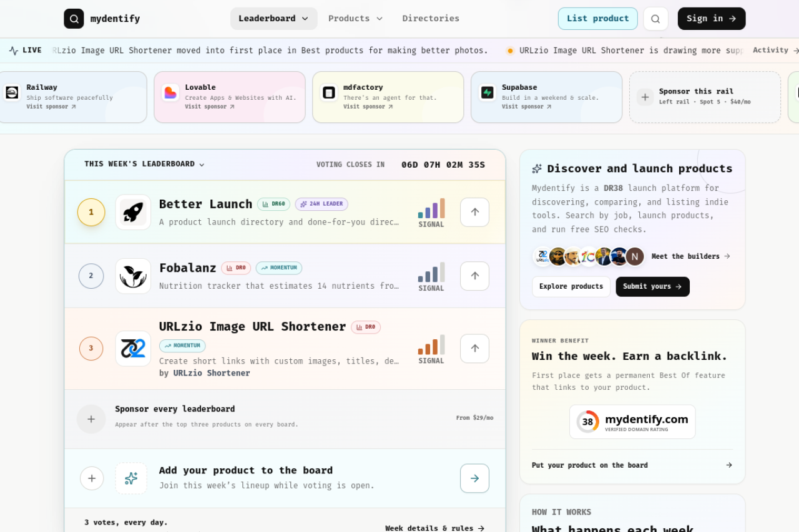
Task: Click the by URLzio Shortener author line
Action: click(x=205, y=373)
